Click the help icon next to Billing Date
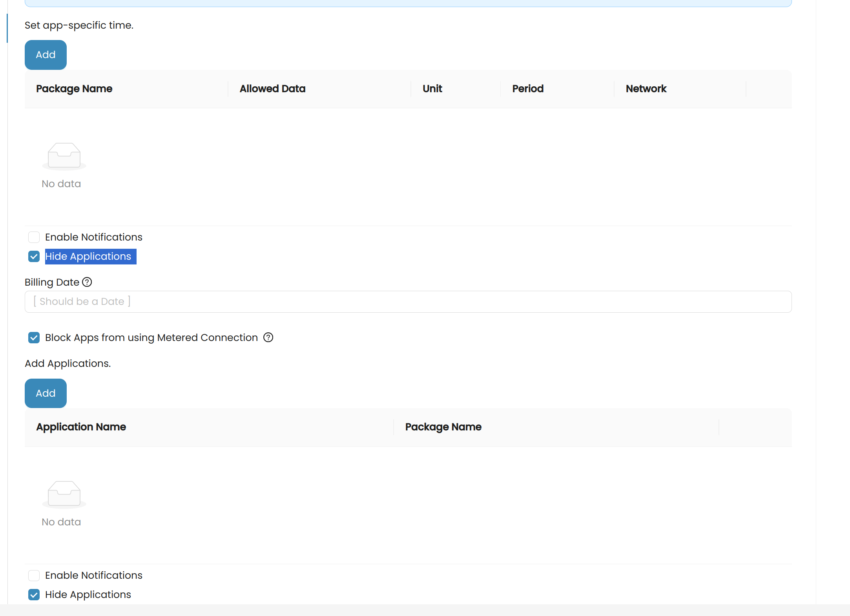 pos(87,282)
